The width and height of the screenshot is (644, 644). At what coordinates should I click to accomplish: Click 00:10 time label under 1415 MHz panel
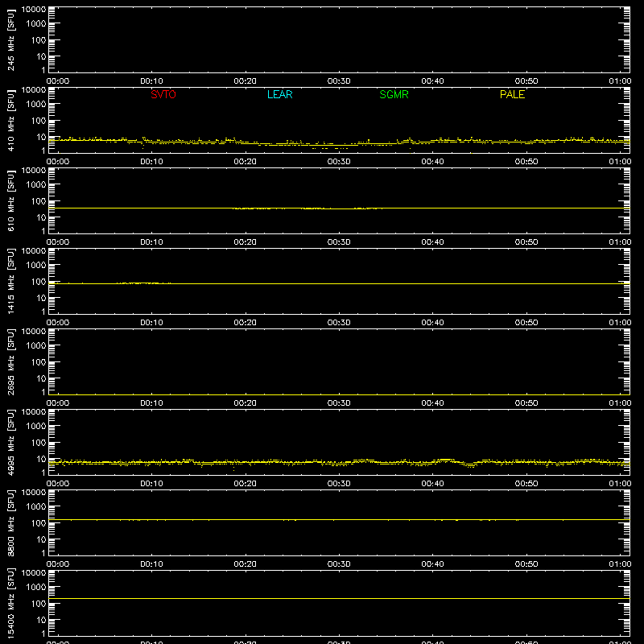click(x=151, y=323)
